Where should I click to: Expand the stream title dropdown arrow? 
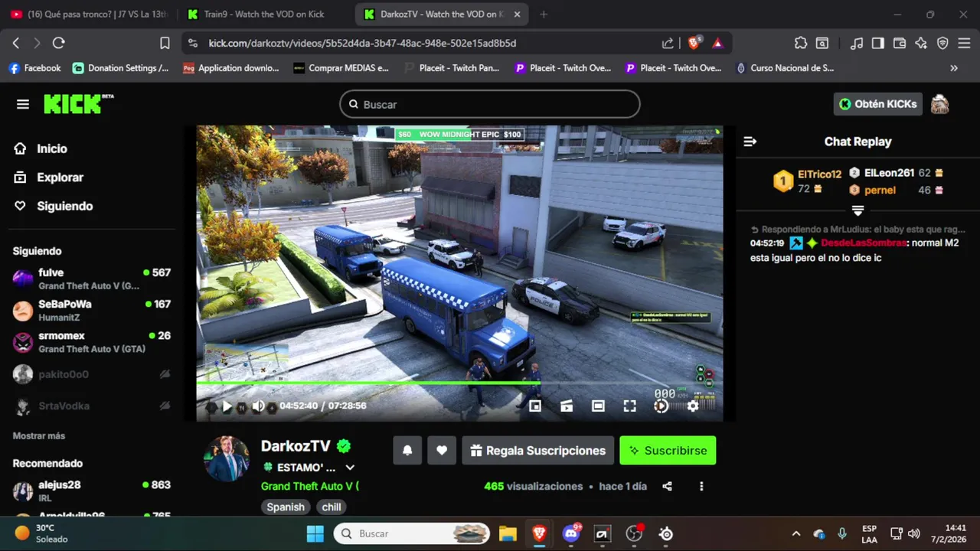350,468
